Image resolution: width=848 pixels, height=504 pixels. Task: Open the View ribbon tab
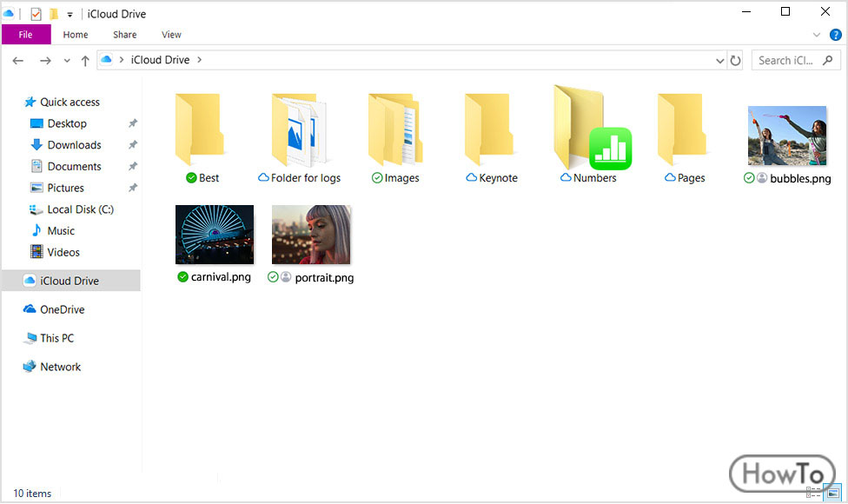(x=171, y=35)
